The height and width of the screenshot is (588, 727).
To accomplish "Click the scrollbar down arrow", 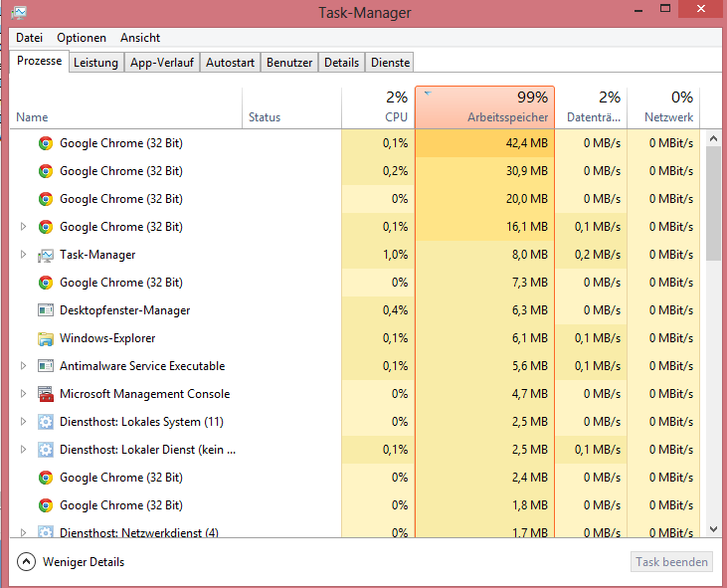I will 713,529.
